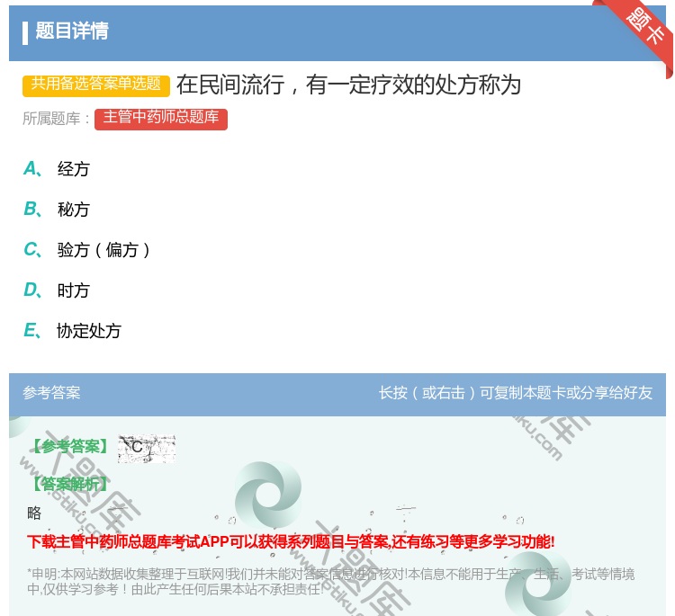Click the 参考答案 section header
This screenshot has height=616, width=675.
click(x=51, y=393)
